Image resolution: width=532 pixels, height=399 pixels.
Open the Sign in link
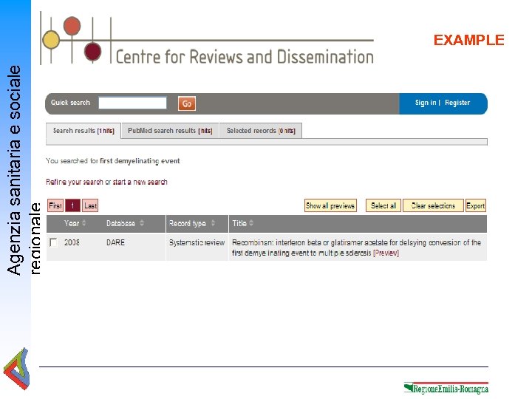pyautogui.click(x=426, y=103)
